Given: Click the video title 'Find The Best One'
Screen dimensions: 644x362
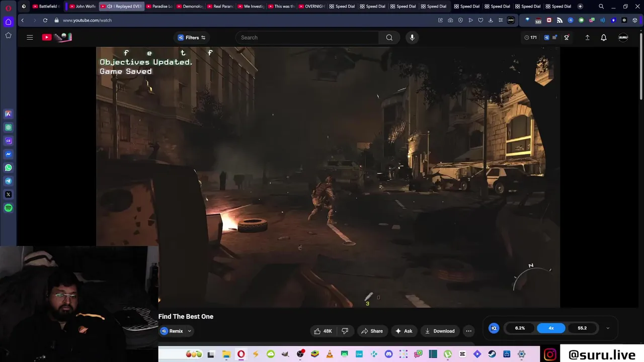Looking at the screenshot, I should pos(186,316).
